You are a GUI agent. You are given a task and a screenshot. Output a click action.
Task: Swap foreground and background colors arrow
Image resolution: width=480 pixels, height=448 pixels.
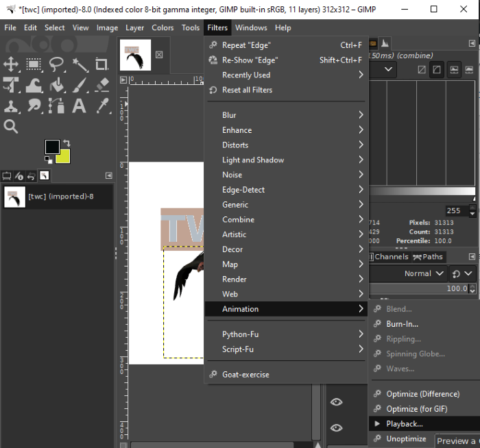pos(67,142)
